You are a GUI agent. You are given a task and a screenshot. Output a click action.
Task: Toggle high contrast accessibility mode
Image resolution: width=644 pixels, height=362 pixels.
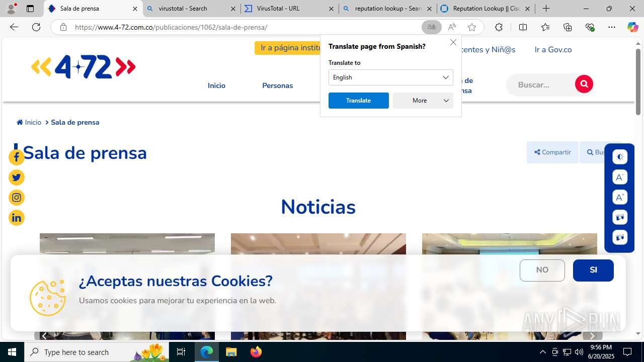pyautogui.click(x=620, y=157)
